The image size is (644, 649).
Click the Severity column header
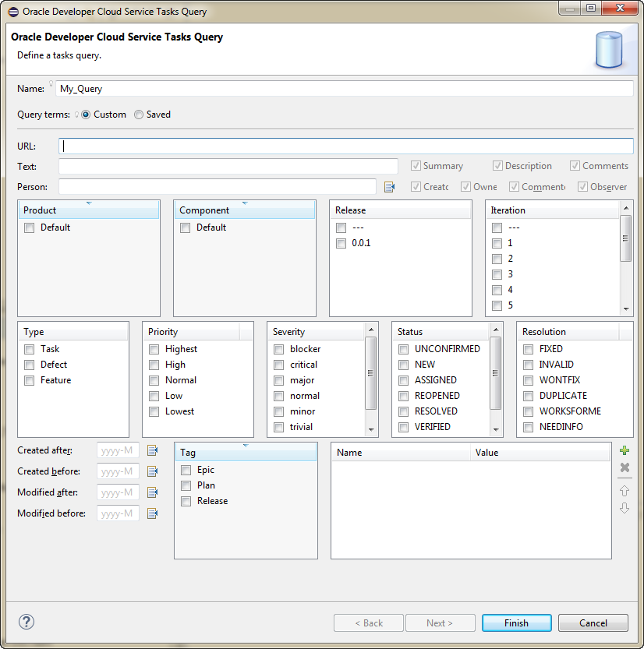click(x=316, y=332)
